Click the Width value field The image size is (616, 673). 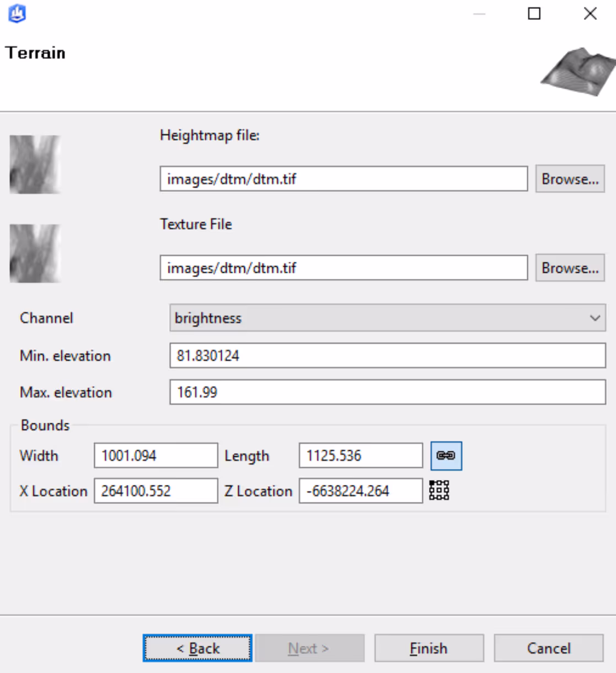point(156,456)
